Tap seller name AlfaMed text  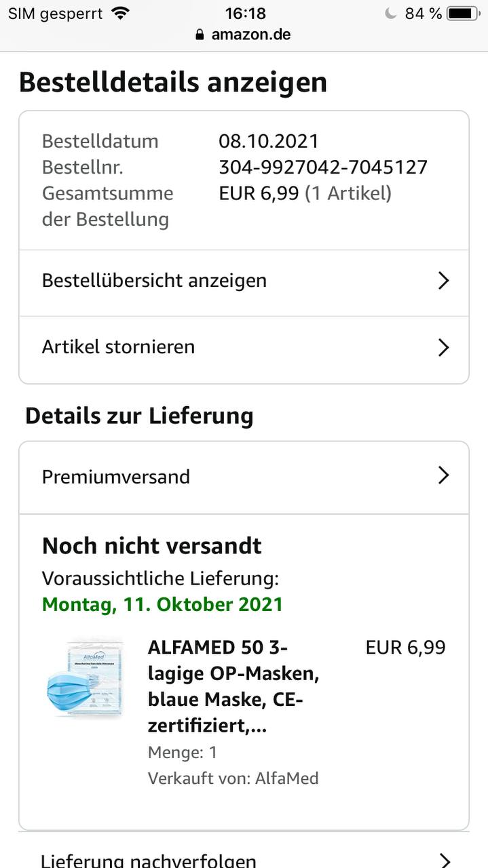[286, 778]
